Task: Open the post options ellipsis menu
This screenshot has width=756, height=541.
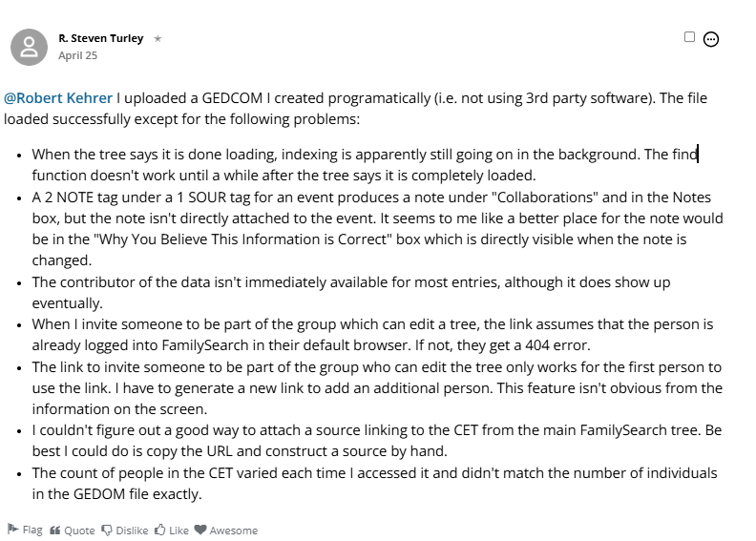Action: (711, 39)
